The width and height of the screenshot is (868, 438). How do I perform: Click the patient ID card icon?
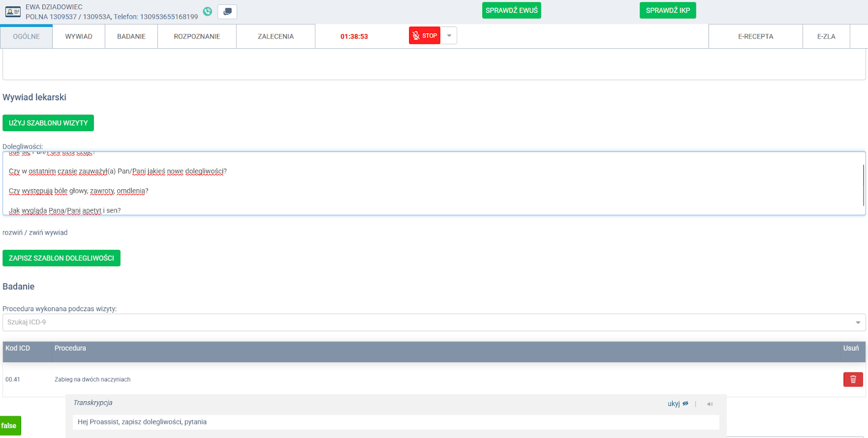pos(13,11)
